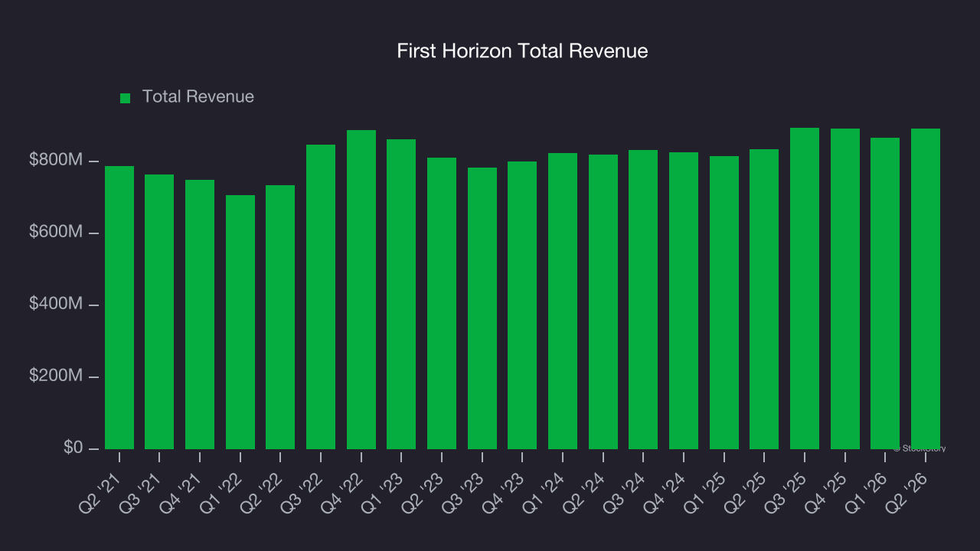This screenshot has height=551, width=980.
Task: Click the Q3 '25 revenue bar
Action: [805, 289]
